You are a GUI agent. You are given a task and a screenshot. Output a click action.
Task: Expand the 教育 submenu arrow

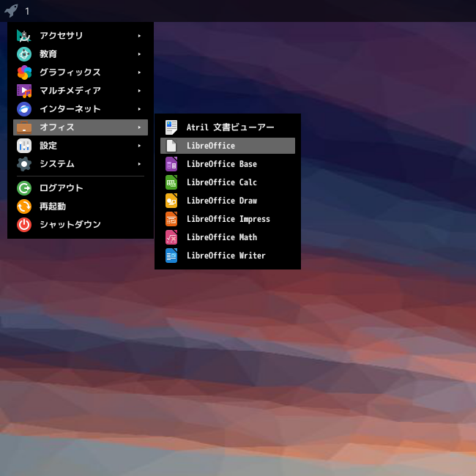point(139,54)
